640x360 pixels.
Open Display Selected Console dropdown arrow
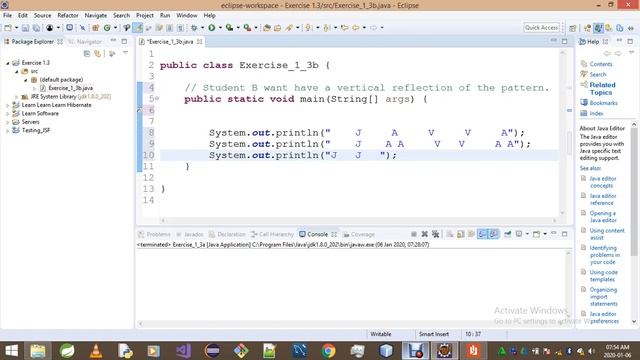point(527,234)
